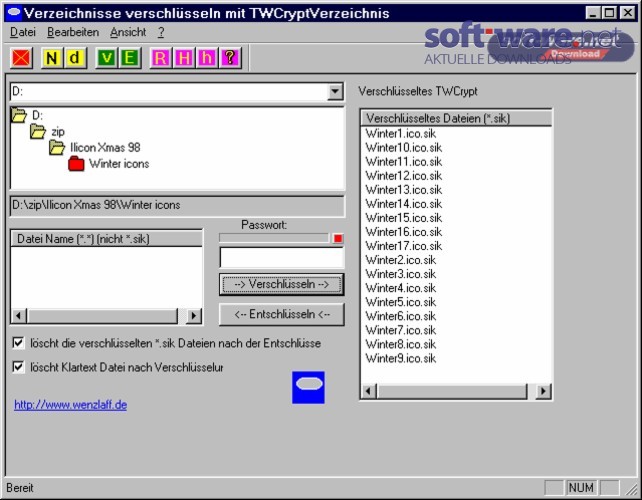Select Winter3.ico.sik in the list

[401, 274]
